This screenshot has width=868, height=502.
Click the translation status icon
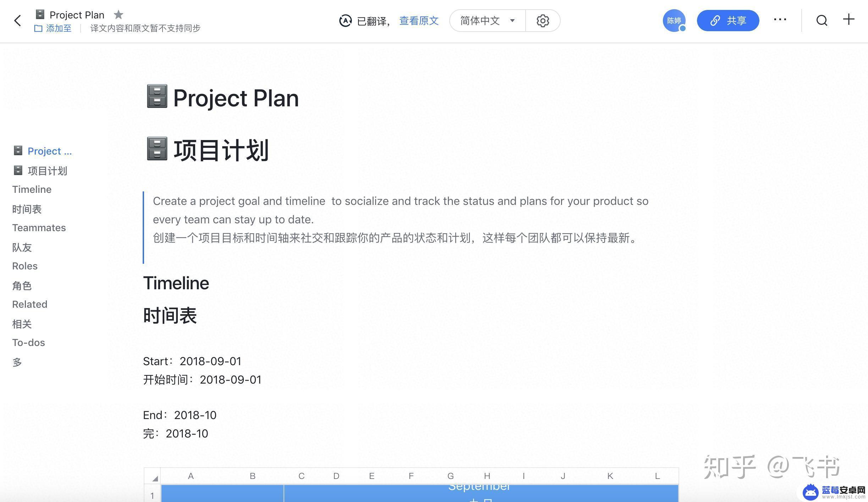click(x=345, y=20)
